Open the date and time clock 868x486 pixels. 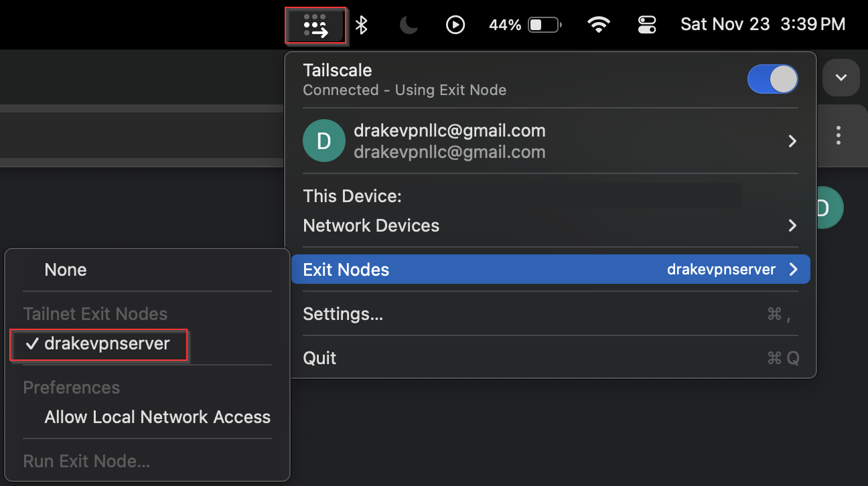763,25
